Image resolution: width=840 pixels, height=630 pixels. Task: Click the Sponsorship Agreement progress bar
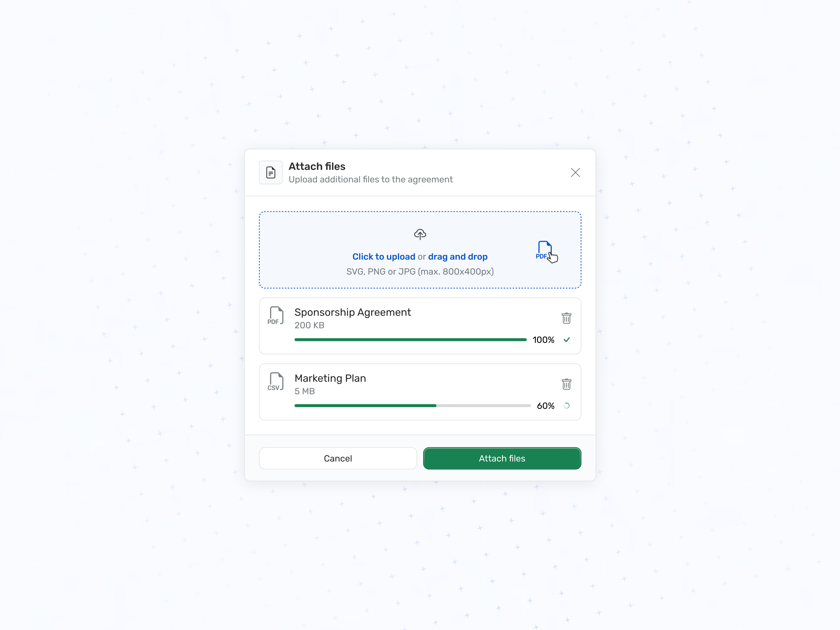point(411,339)
